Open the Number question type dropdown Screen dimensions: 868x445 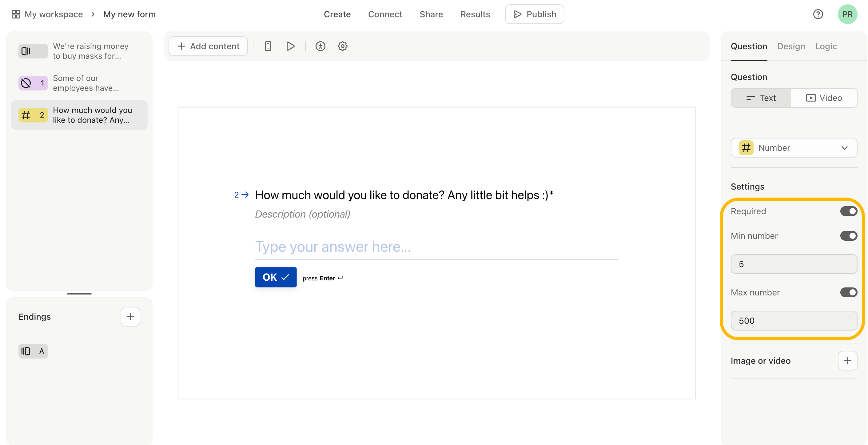click(794, 148)
